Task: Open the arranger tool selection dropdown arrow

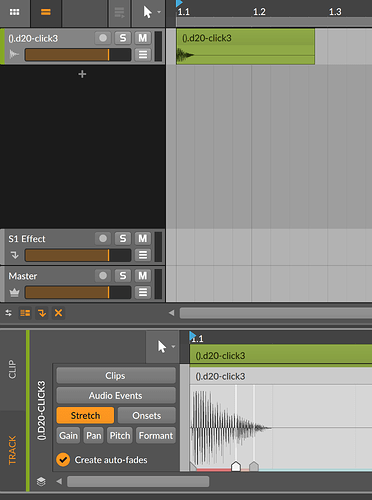Action: 159,12
